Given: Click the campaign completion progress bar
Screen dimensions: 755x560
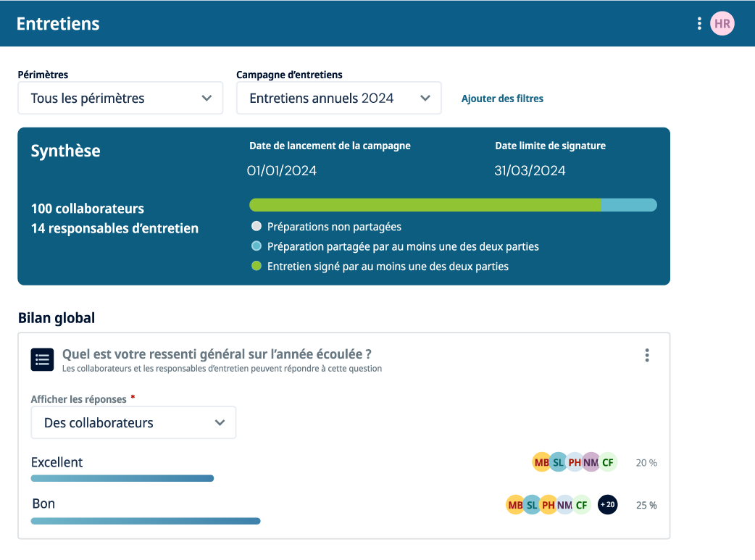Looking at the screenshot, I should click(453, 205).
